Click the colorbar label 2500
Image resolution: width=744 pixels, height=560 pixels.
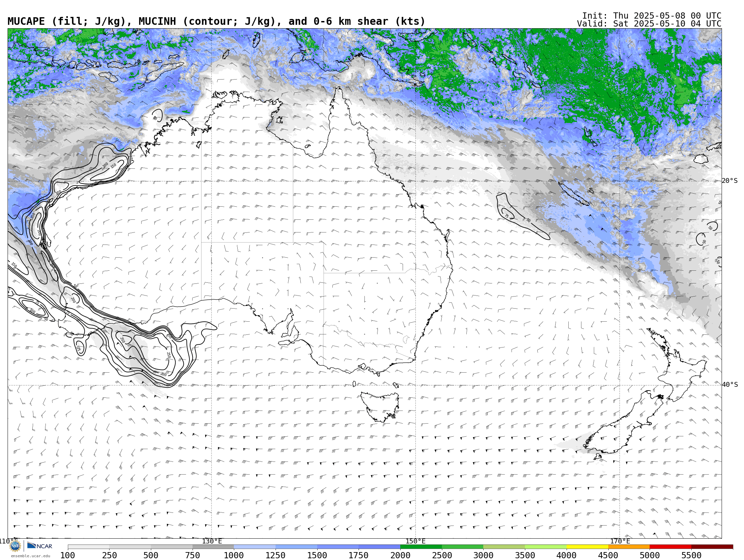(x=442, y=556)
